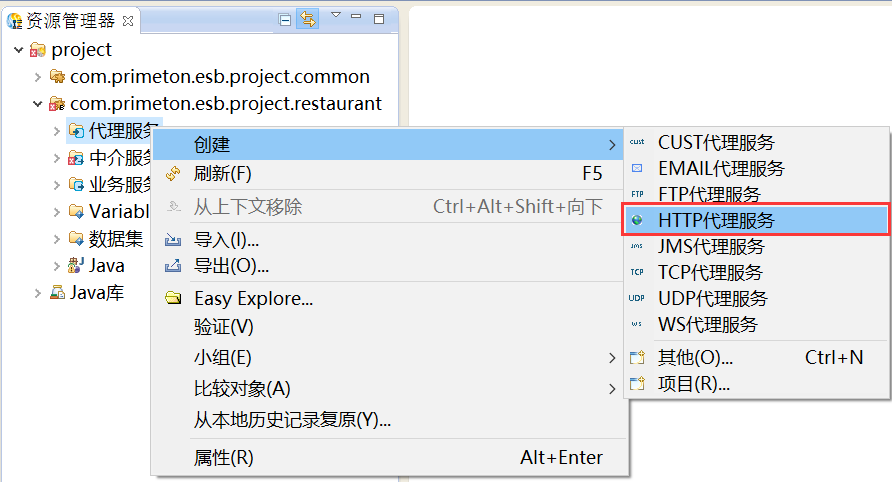Viewport: 892px width, 482px height.
Task: Create a JMS代理服务
Action: point(757,246)
